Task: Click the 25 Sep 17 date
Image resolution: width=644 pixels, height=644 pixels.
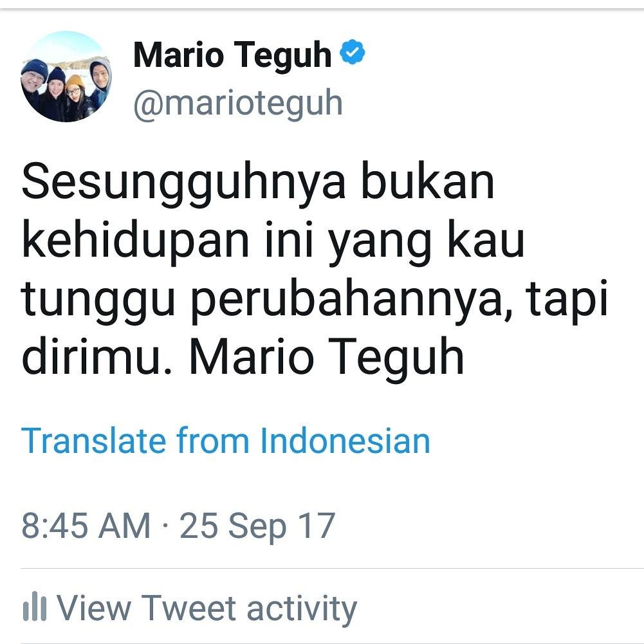Action: click(257, 527)
